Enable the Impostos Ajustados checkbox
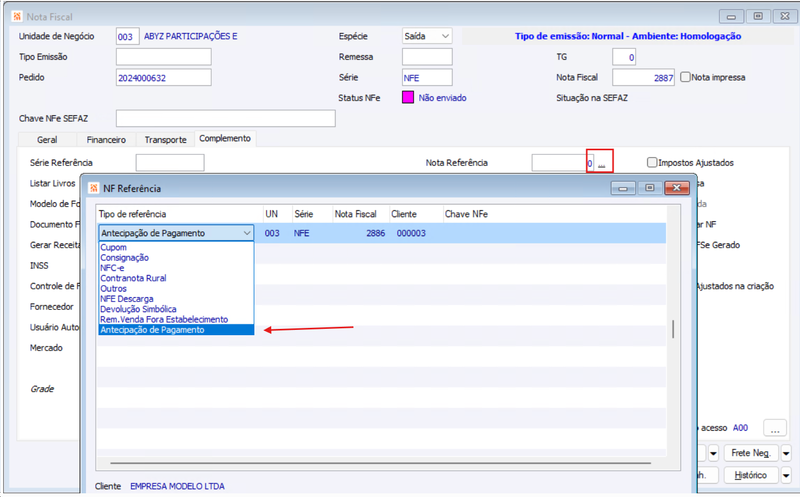800x497 pixels. coord(652,162)
